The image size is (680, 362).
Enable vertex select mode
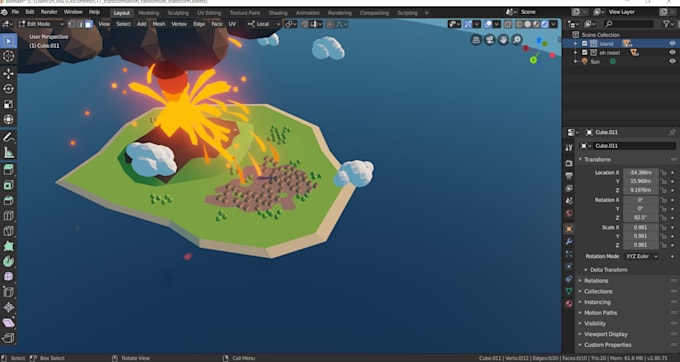pos(72,24)
